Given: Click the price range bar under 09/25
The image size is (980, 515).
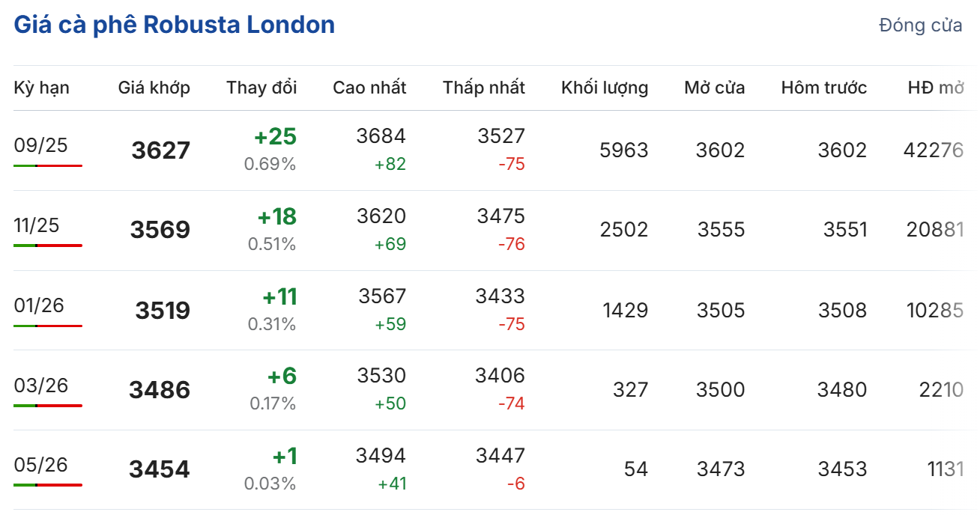Looking at the screenshot, I should coord(48,165).
